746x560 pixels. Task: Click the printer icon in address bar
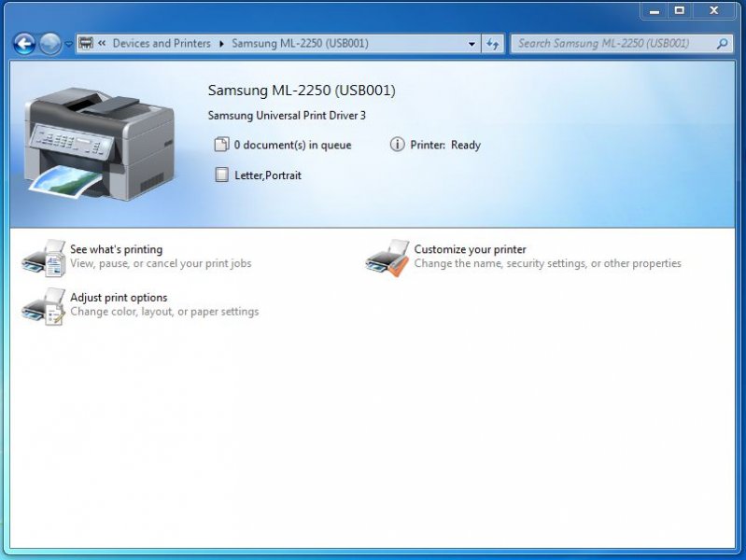[x=86, y=43]
